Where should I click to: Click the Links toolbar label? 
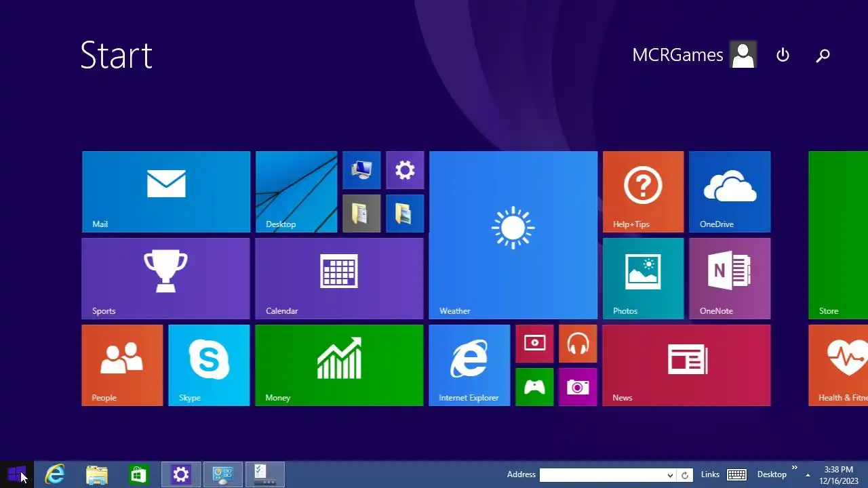click(710, 474)
